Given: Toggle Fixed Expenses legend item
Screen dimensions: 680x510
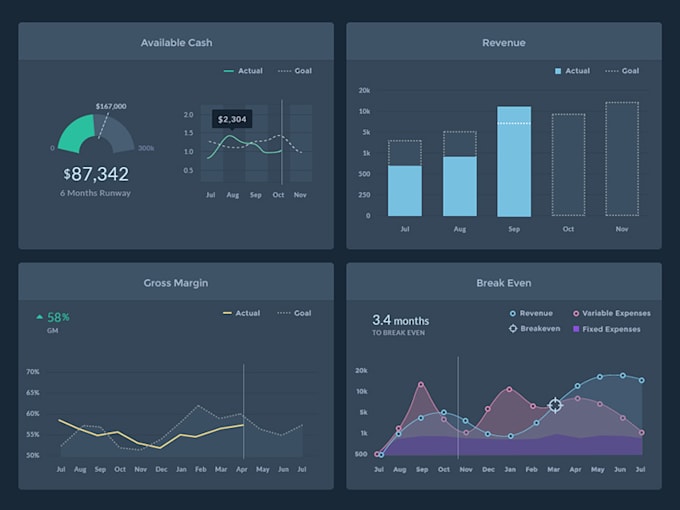Looking at the screenshot, I should [x=607, y=329].
